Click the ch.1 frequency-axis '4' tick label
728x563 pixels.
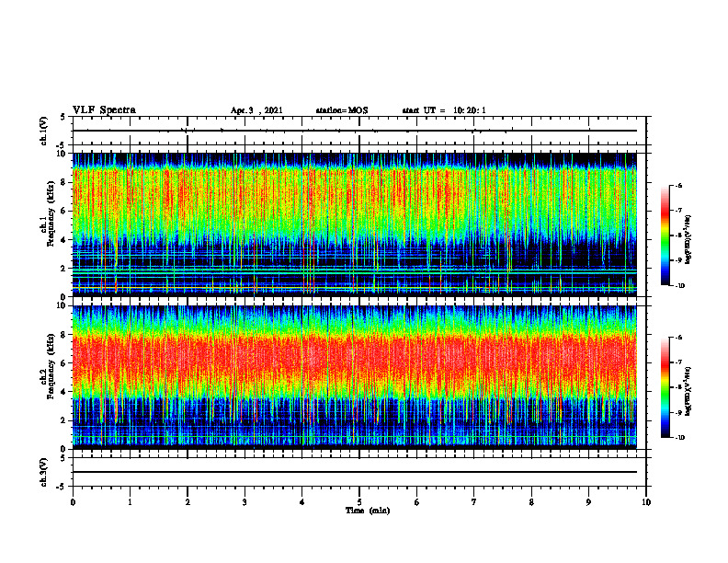tap(64, 240)
